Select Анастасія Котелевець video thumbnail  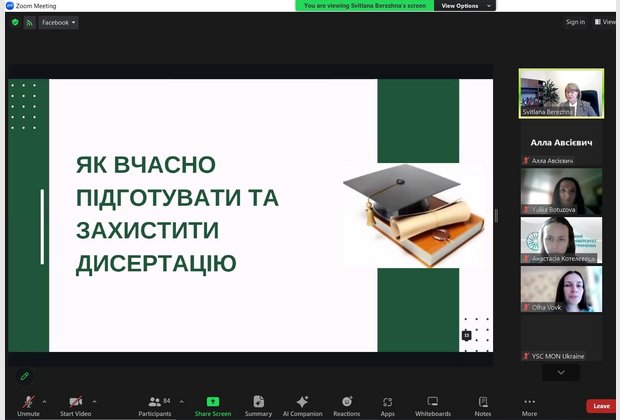[x=561, y=240]
